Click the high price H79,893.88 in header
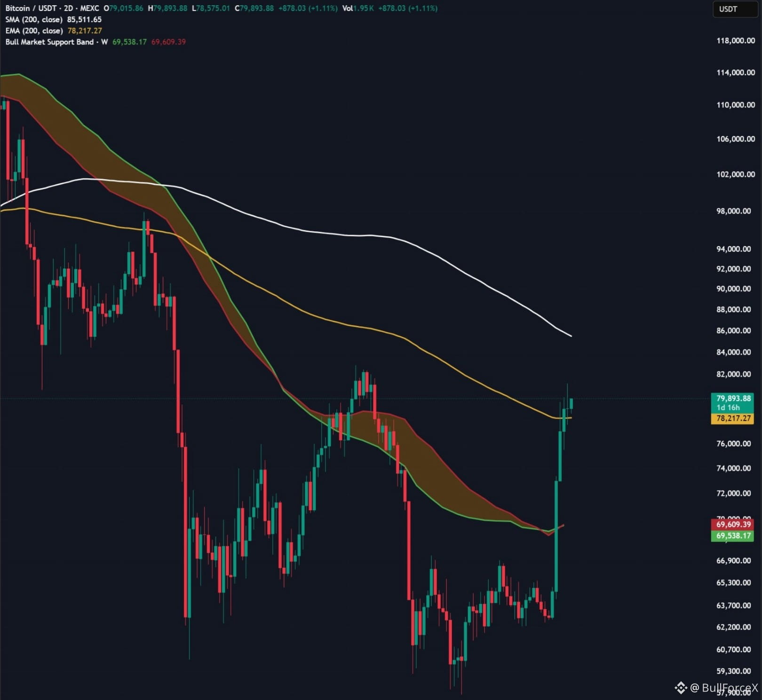Viewport: 762px width, 700px height. [x=167, y=8]
